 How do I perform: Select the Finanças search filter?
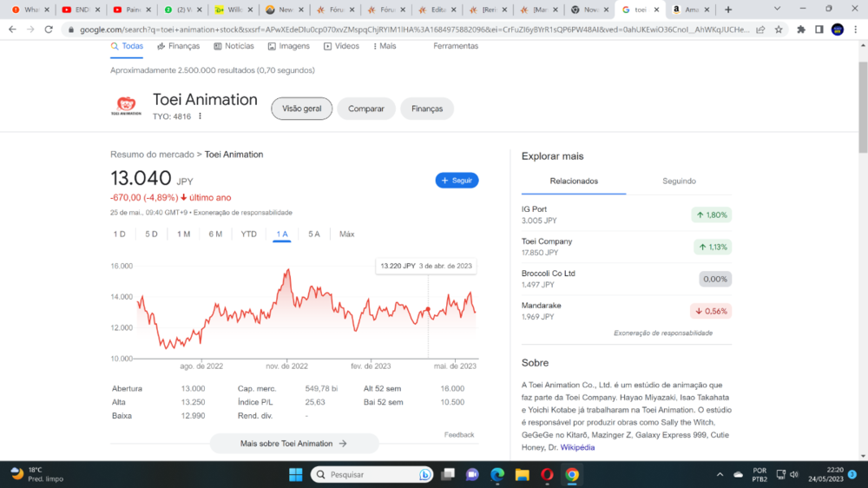point(178,47)
